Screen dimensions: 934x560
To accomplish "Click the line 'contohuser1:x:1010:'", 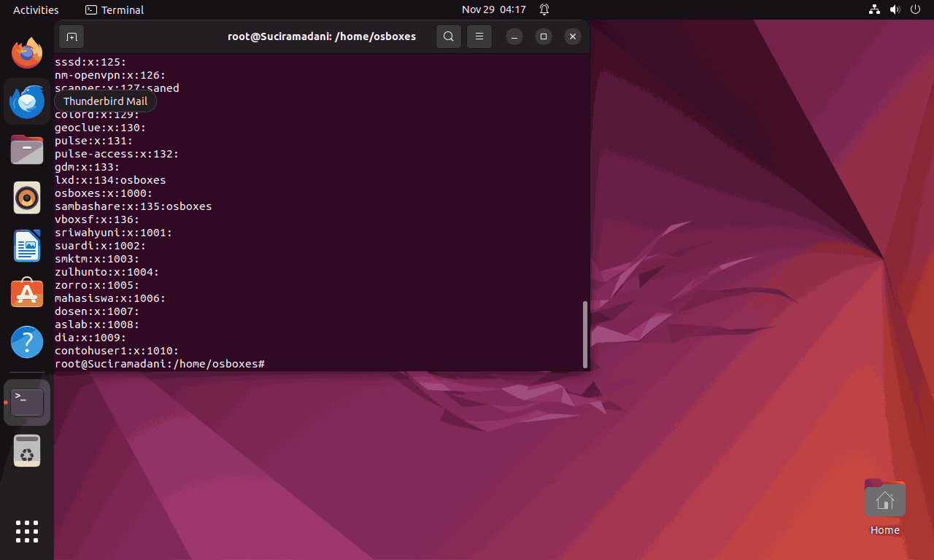I will [117, 351].
